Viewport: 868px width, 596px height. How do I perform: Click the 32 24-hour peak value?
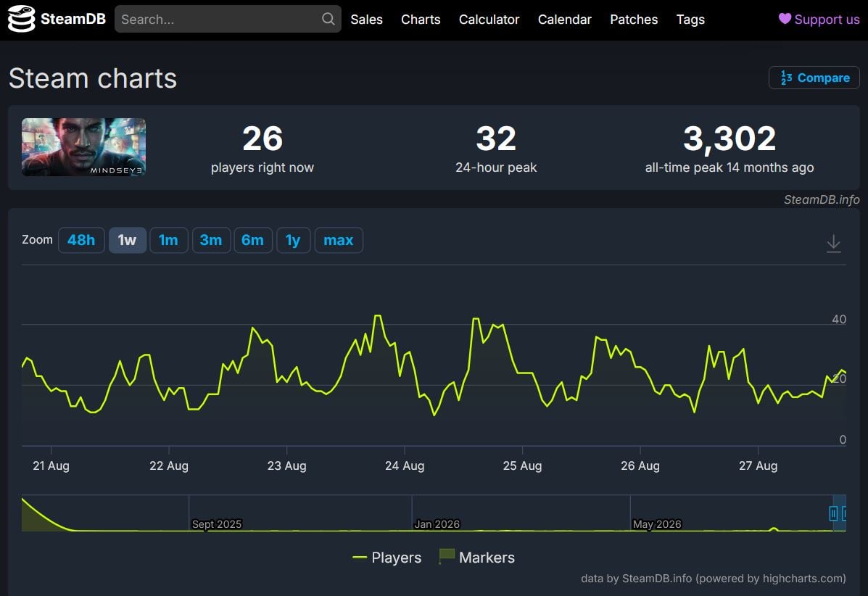tap(496, 138)
